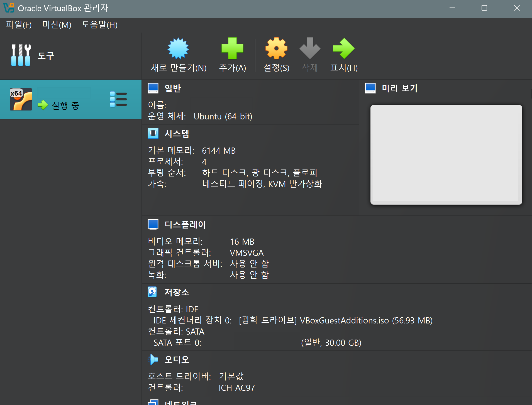Click the Storage (저장소) disk icon
Screen dimensions: 532x405
point(152,292)
